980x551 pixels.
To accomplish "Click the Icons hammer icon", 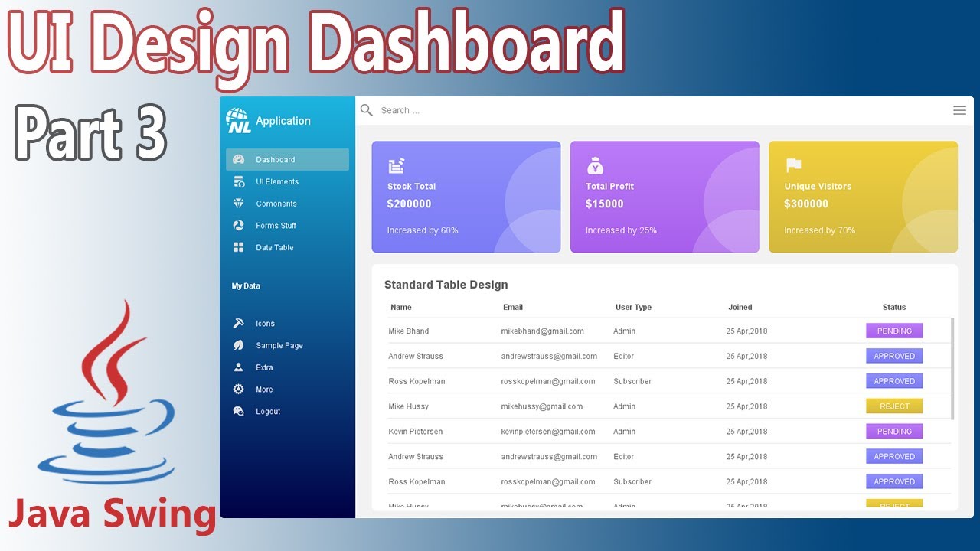I will click(238, 323).
